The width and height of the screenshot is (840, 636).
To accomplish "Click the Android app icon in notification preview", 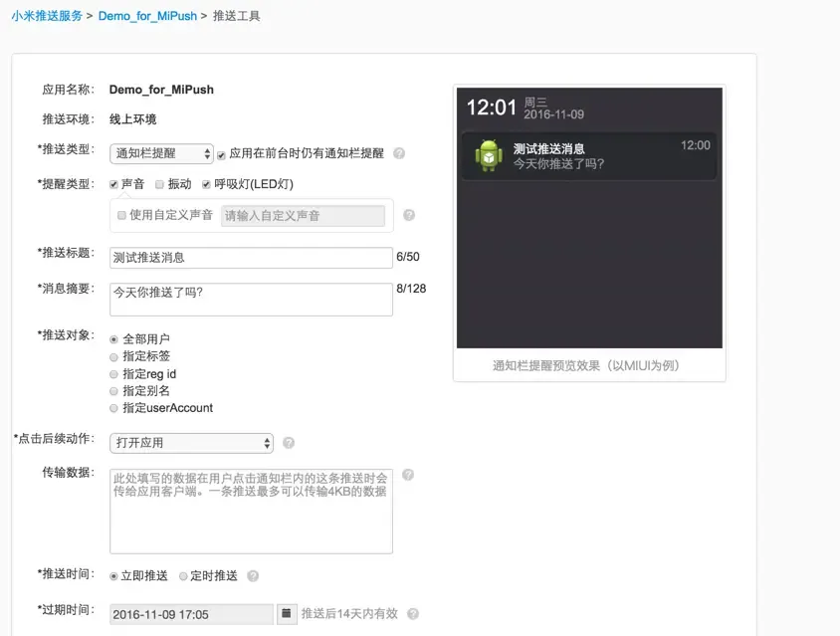I will coord(489,155).
